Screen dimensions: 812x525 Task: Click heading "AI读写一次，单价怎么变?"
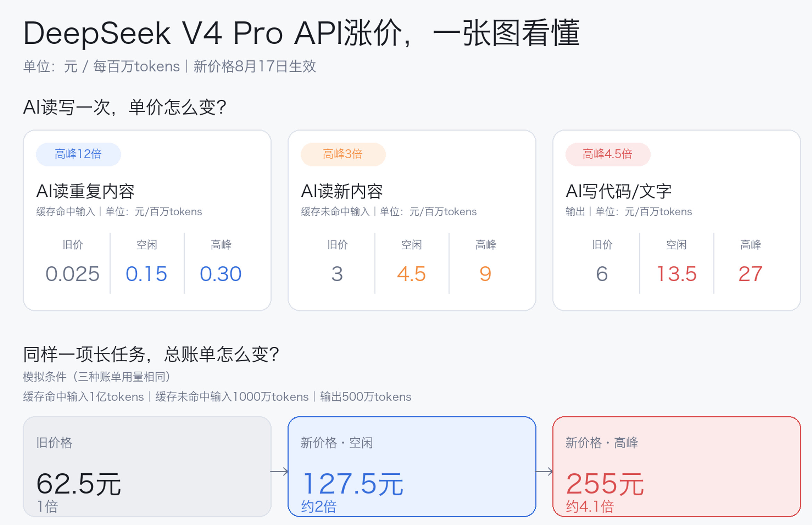(x=125, y=107)
